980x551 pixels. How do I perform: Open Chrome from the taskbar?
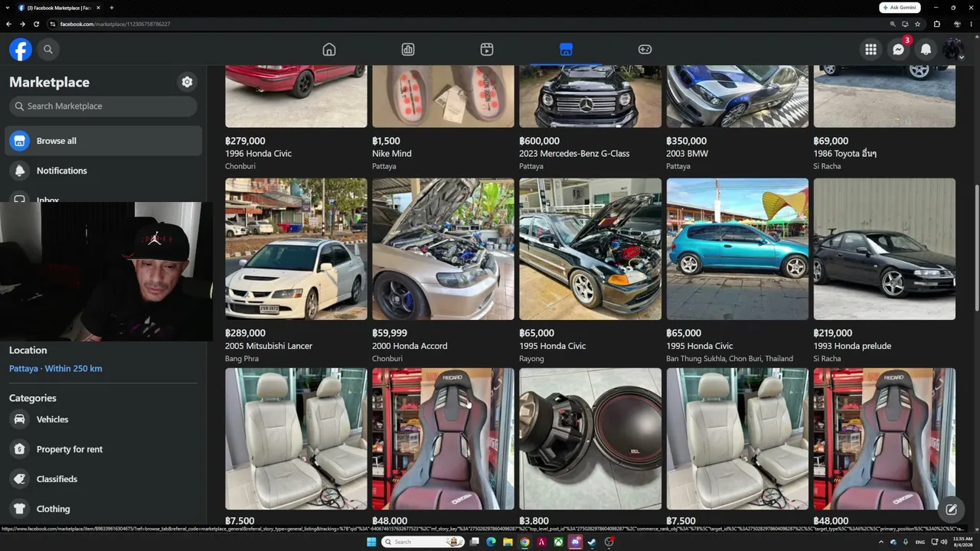524,542
